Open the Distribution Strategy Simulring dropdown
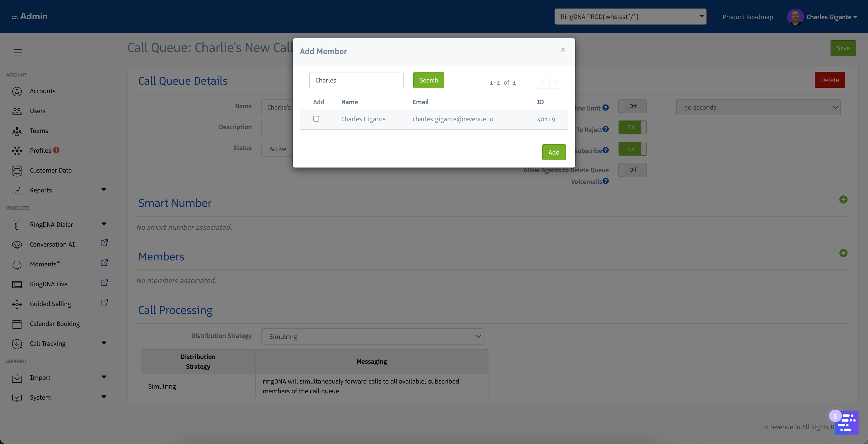This screenshot has width=868, height=444. coord(372,336)
